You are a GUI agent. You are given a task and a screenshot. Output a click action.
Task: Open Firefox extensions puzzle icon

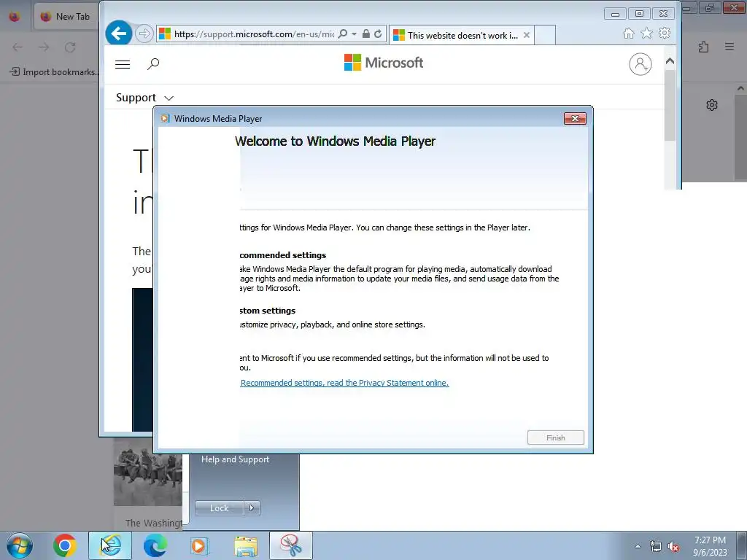(x=704, y=47)
